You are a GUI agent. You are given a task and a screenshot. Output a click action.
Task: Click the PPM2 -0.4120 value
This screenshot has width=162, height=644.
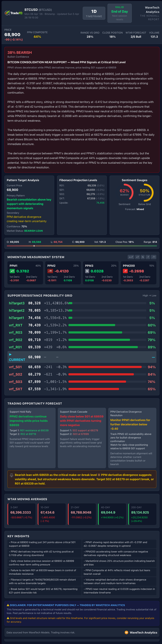62,271
